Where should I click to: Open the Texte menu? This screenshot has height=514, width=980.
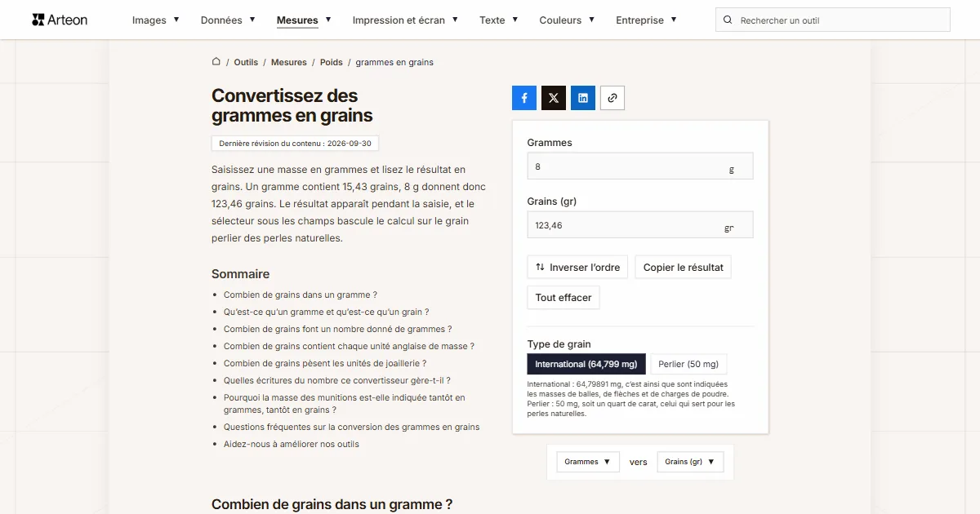click(499, 20)
